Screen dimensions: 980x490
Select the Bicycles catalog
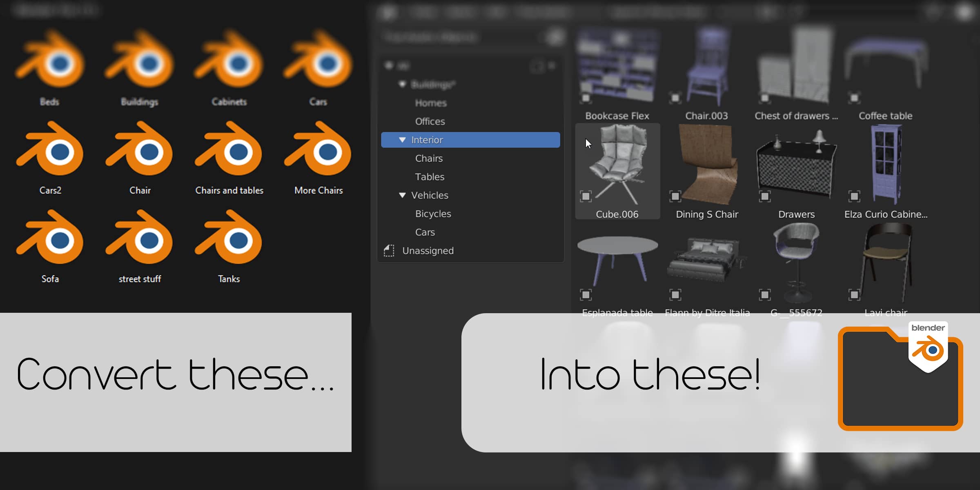coord(433,214)
